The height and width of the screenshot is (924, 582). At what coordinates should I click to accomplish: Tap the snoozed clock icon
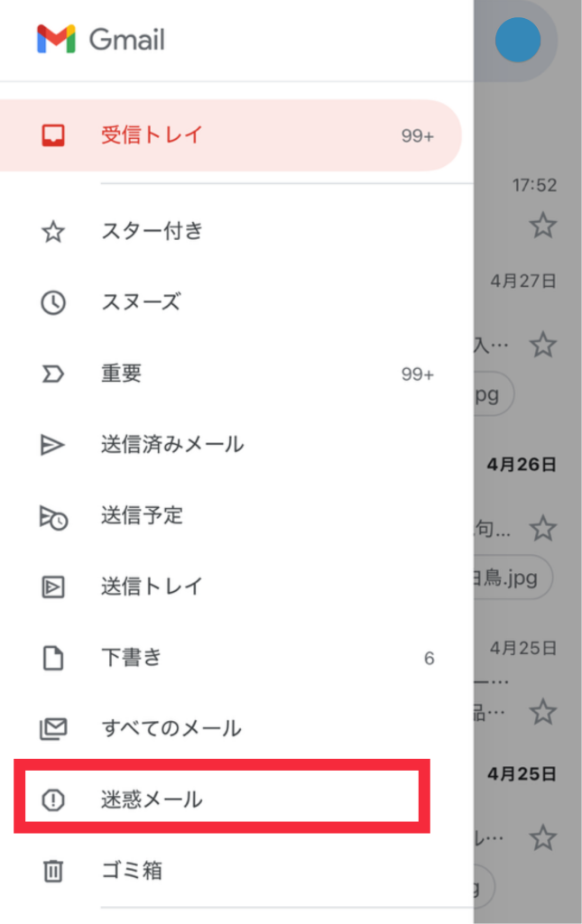pyautogui.click(x=53, y=302)
